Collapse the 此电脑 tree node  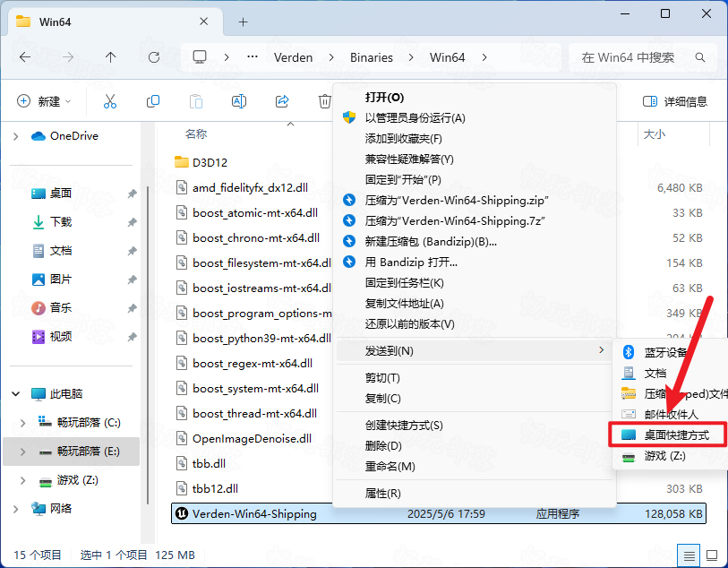16,394
